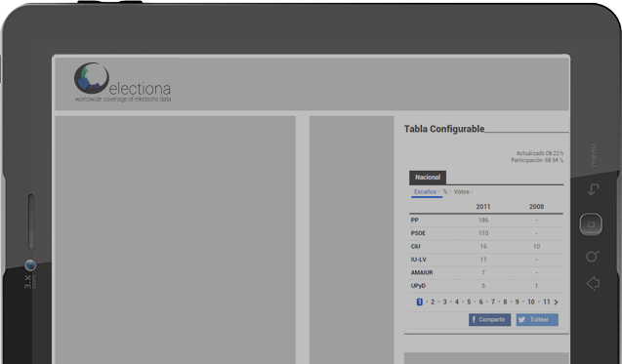Select the PSOE row label

click(x=418, y=233)
